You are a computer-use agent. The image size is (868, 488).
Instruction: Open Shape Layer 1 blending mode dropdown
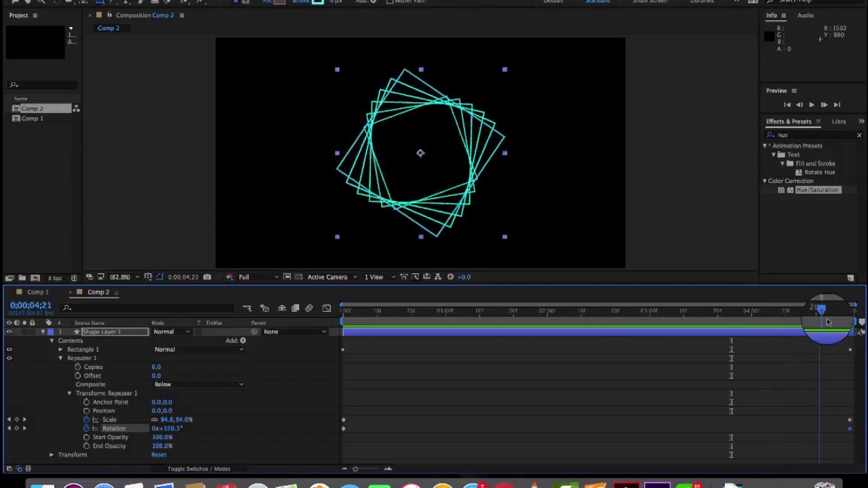pyautogui.click(x=172, y=331)
